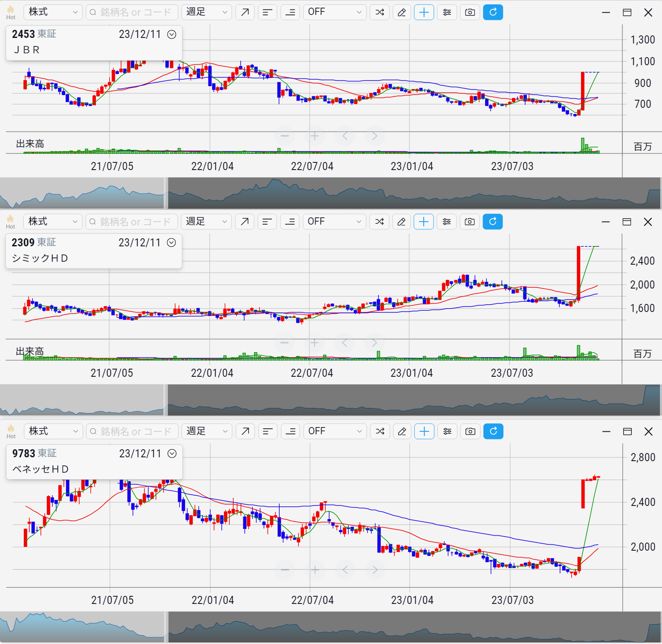662x644 pixels.
Task: Toggle the crosshair plus button in the シミックHD toolbar
Action: [x=423, y=222]
